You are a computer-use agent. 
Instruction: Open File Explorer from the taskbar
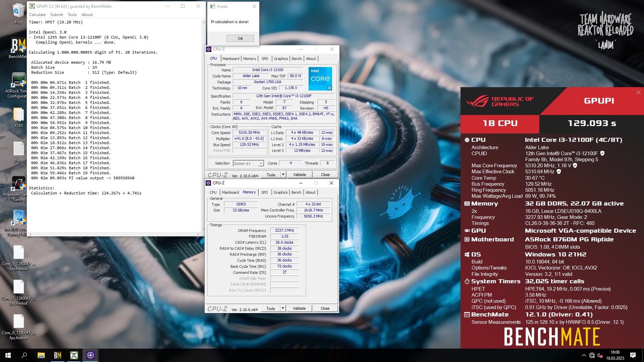tap(41, 355)
